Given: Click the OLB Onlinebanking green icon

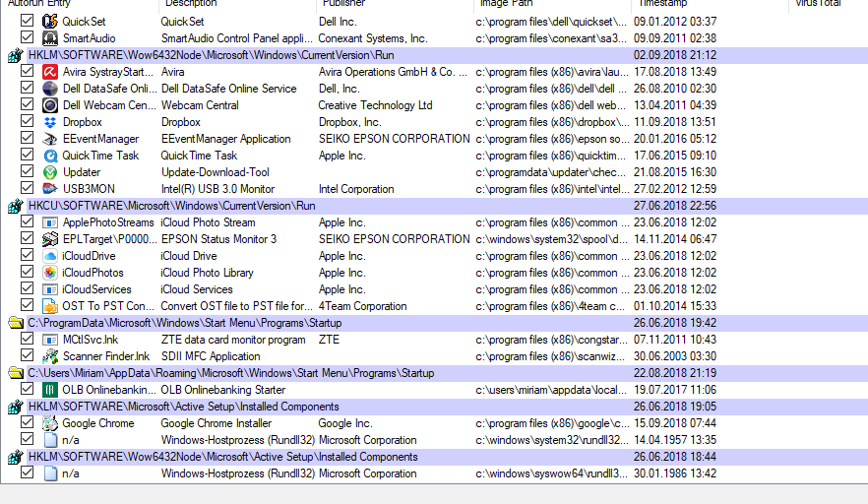Looking at the screenshot, I should coord(50,390).
